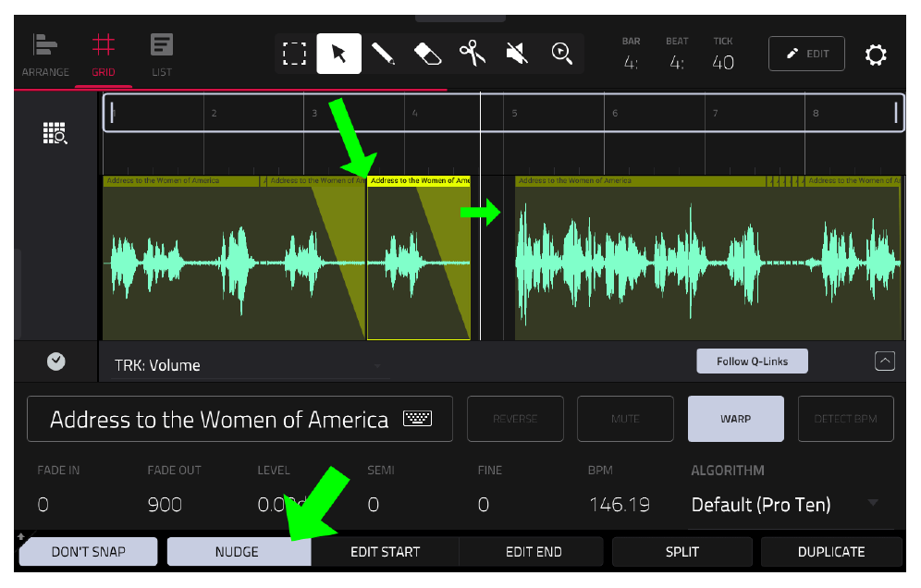This screenshot has height=588, width=921.
Task: Choose the arrow pointer tool
Action: click(x=339, y=54)
